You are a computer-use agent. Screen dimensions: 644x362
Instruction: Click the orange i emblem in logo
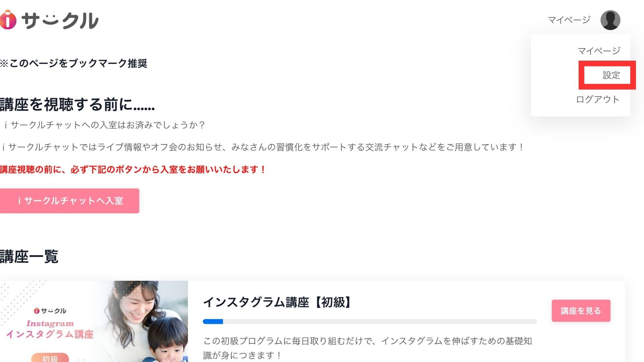[x=8, y=20]
